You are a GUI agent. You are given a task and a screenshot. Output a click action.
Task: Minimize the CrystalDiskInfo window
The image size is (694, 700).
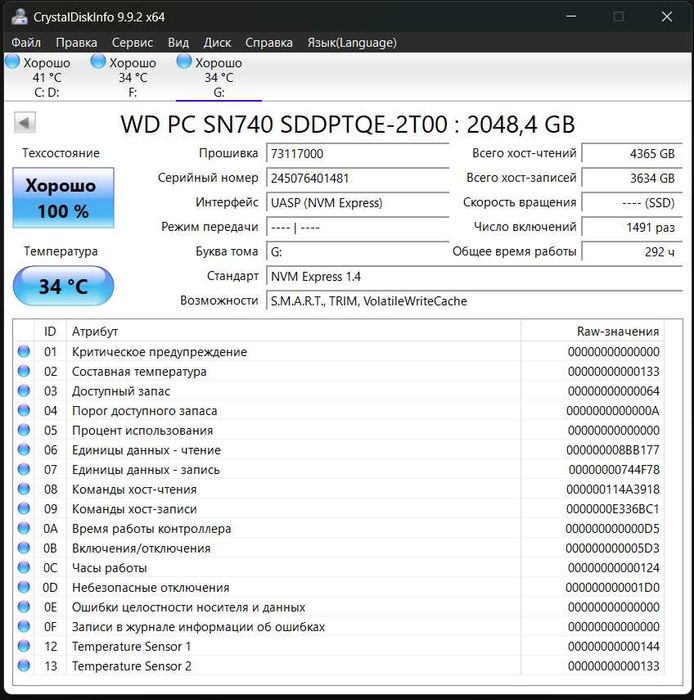[571, 17]
